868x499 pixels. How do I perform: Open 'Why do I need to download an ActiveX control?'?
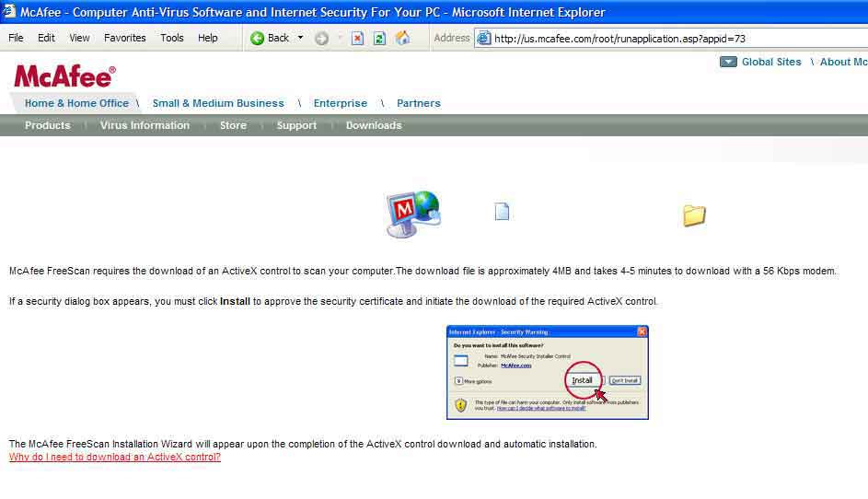114,457
